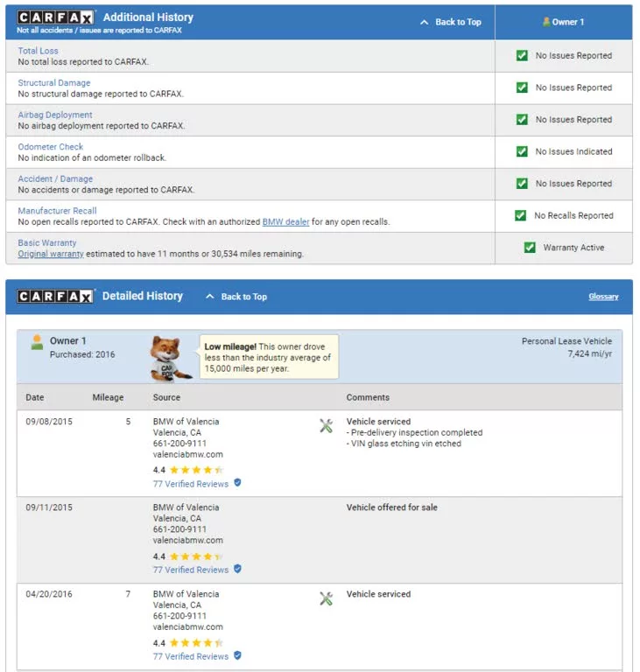Open the Structural Damage link
The image size is (640, 672).
tap(54, 83)
